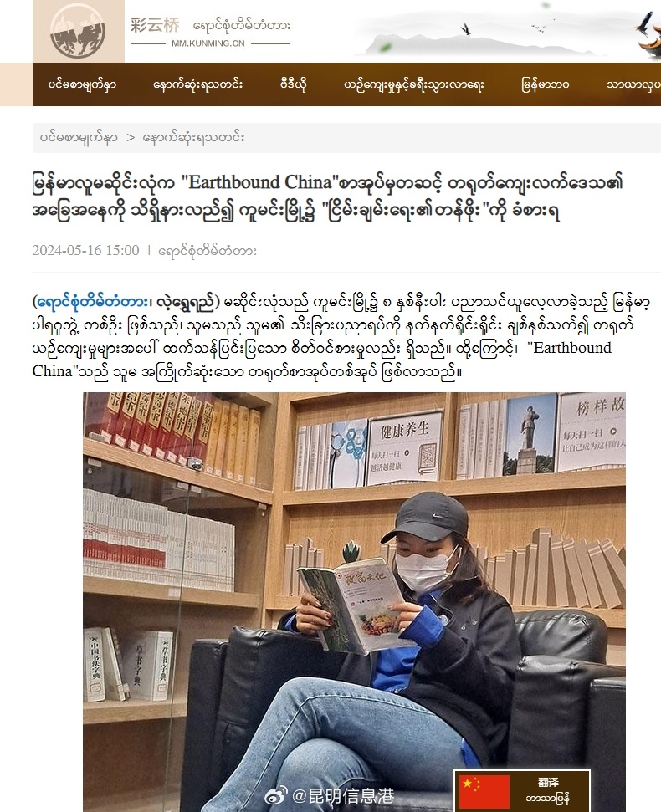The height and width of the screenshot is (812, 661).
Task: Click the China flag translate badge
Action: 522,791
